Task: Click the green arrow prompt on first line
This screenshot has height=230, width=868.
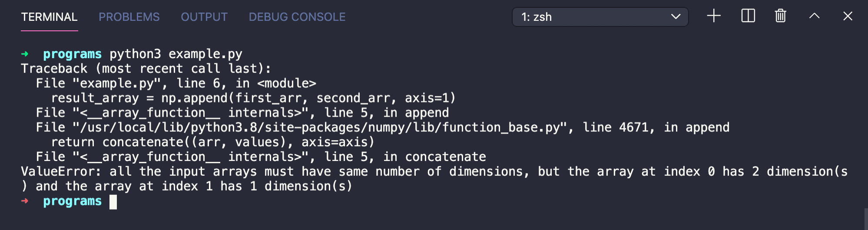Action: [x=25, y=54]
